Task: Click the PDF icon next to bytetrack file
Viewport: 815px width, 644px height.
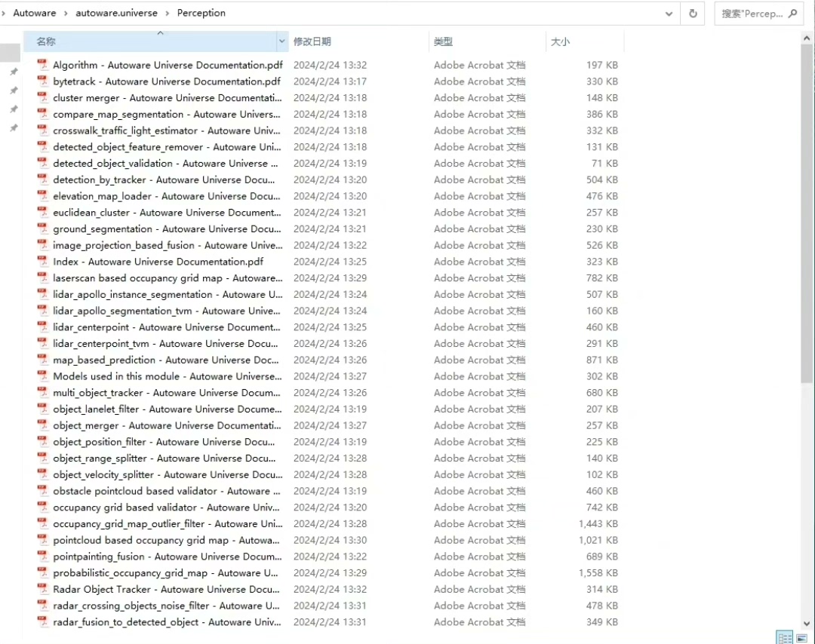Action: click(x=42, y=81)
